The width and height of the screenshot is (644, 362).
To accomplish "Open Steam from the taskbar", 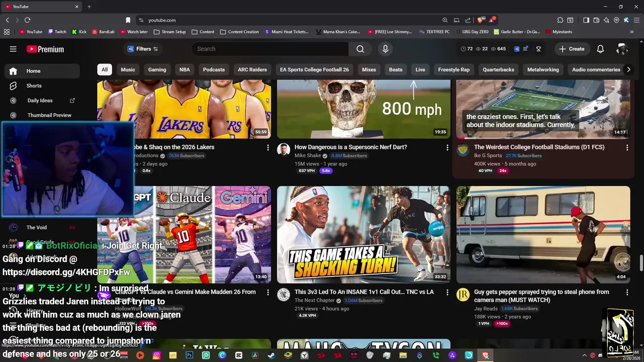I will 271,355.
